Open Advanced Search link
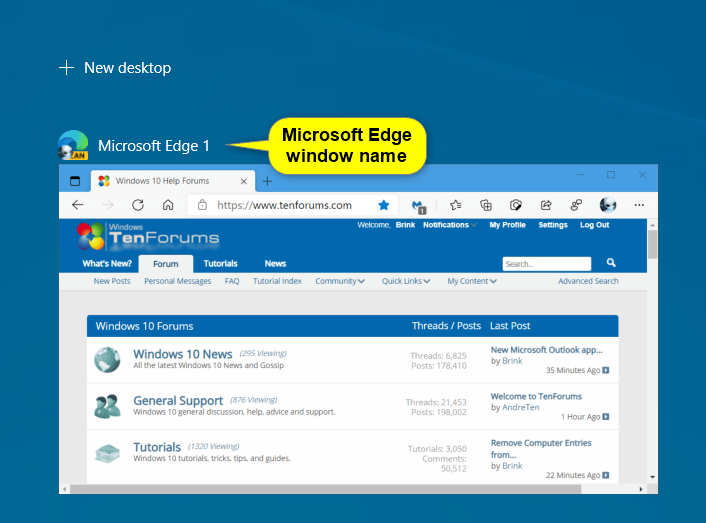 [588, 281]
